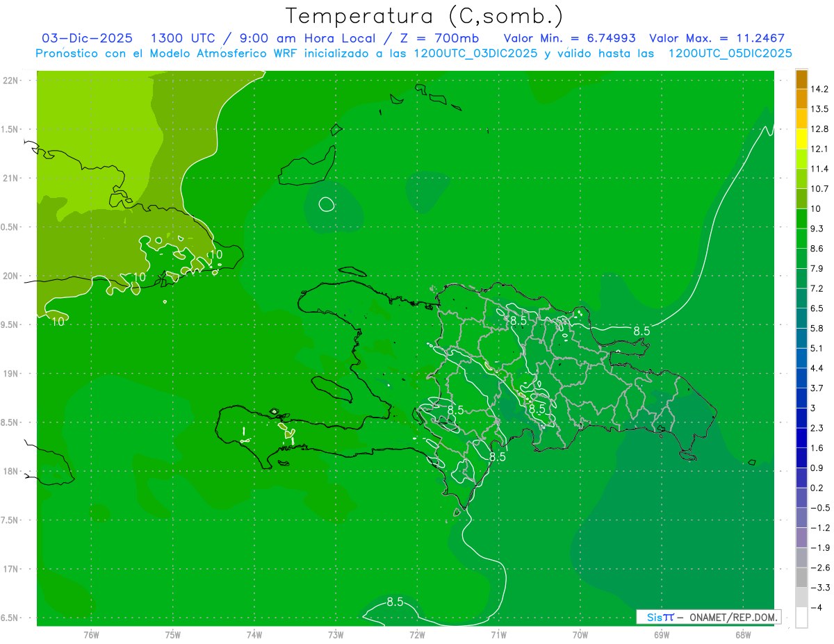The height and width of the screenshot is (644, 834).
Task: Click the 76W longitude axis label
Action: [x=91, y=634]
